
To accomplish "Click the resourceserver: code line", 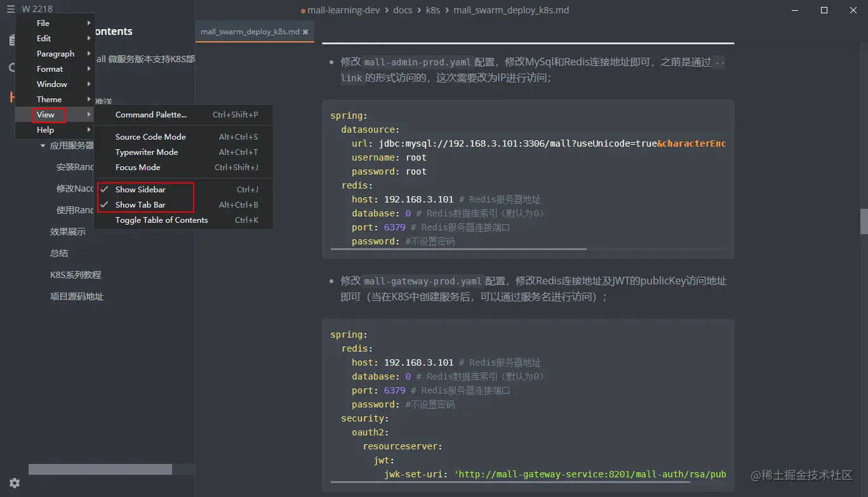I will (403, 446).
